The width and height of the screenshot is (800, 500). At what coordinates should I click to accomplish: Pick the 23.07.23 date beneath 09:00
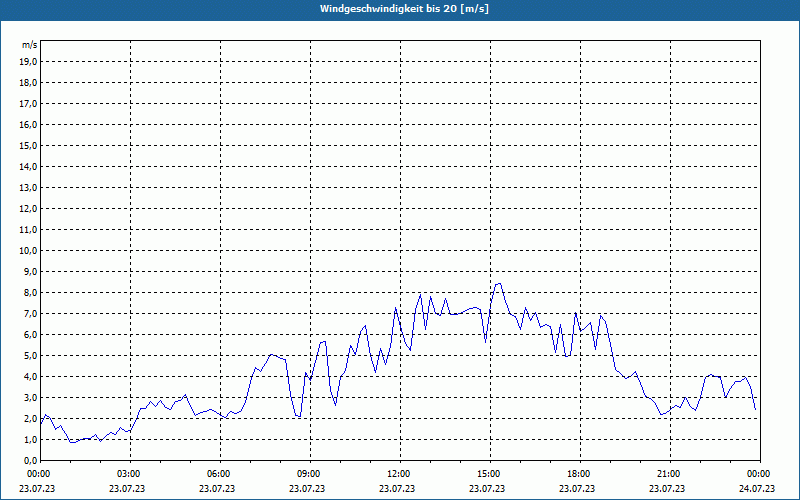coord(307,488)
